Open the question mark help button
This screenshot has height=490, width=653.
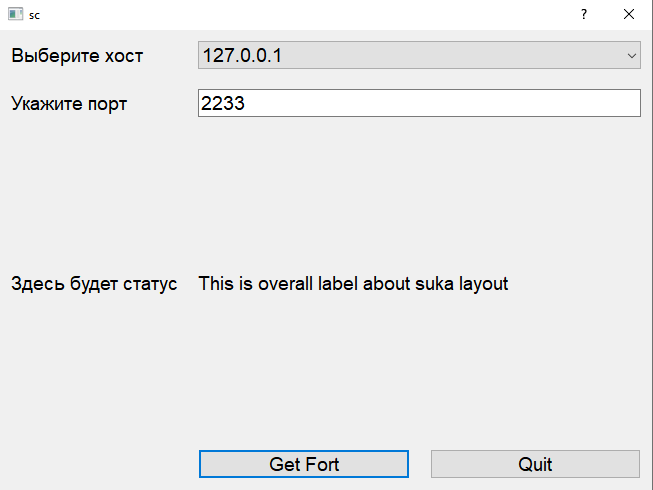(584, 15)
